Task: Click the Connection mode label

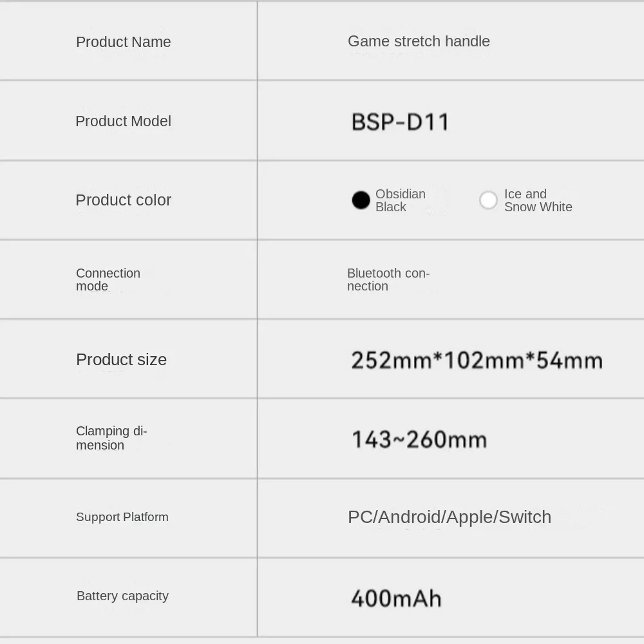Action: [108, 279]
